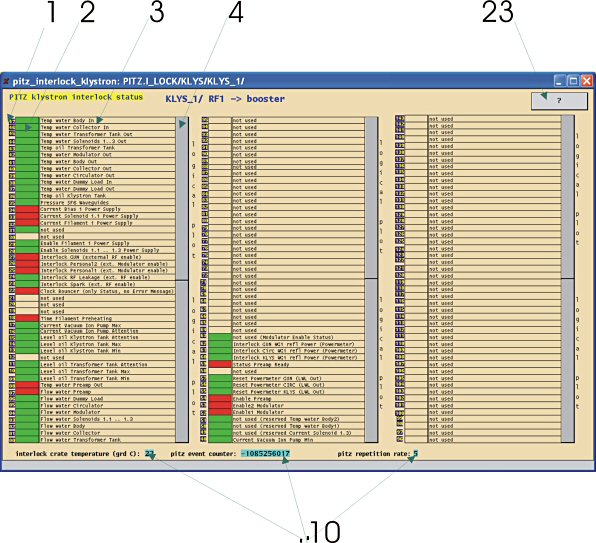The width and height of the screenshot is (596, 543).
Task: Select 'Flow water Circulator' row
Action: 107,405
